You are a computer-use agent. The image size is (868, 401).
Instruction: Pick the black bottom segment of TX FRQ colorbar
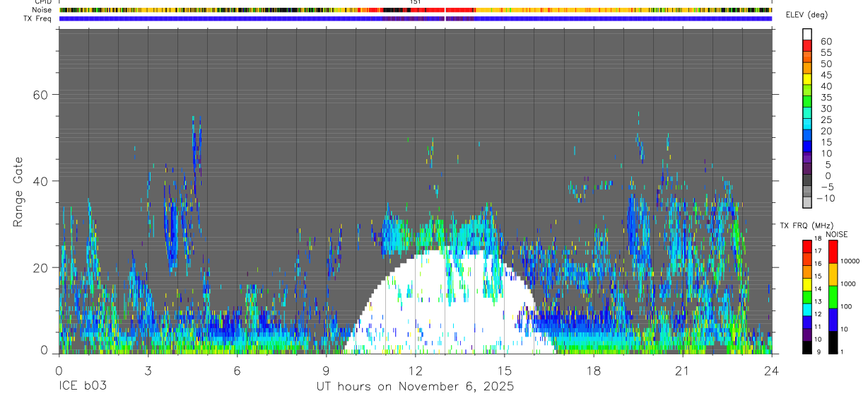coord(807,347)
